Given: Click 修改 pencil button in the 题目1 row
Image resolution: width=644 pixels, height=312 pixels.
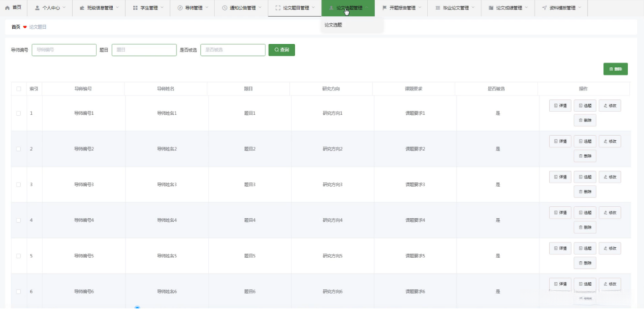Looking at the screenshot, I should tap(610, 106).
